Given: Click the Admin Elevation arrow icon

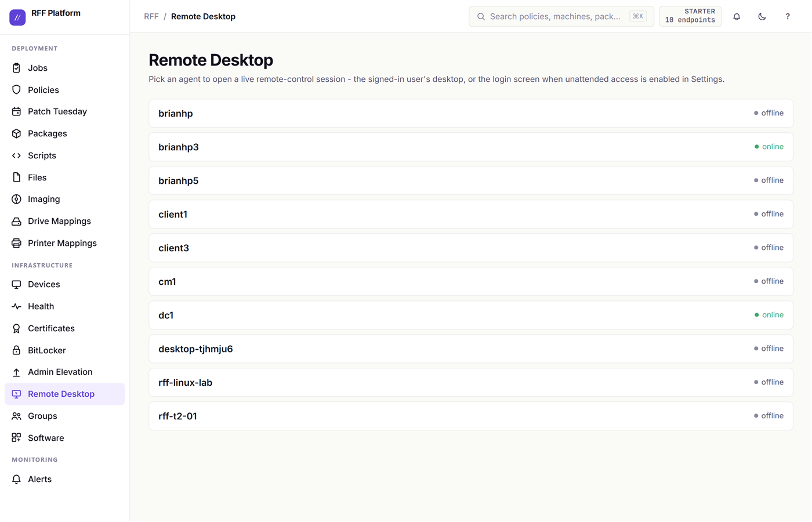Looking at the screenshot, I should [x=16, y=372].
